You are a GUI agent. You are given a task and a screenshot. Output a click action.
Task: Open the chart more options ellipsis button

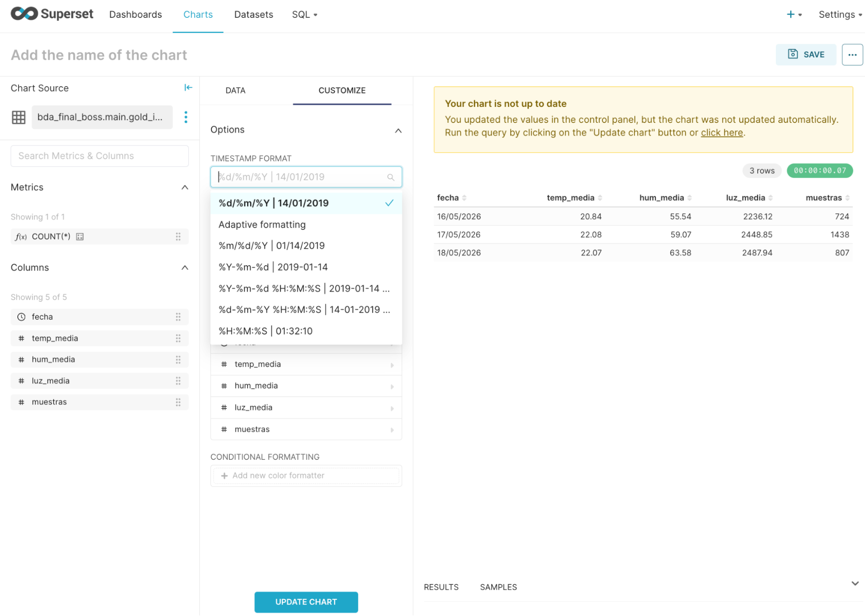click(852, 55)
